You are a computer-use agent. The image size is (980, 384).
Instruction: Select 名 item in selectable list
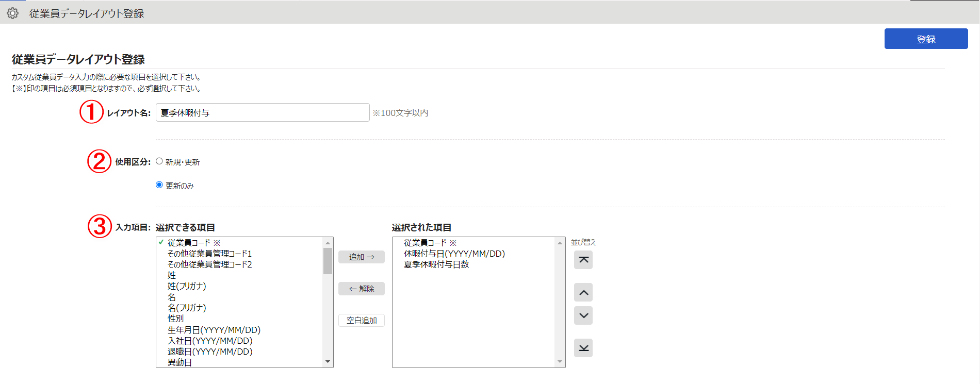pos(172,297)
